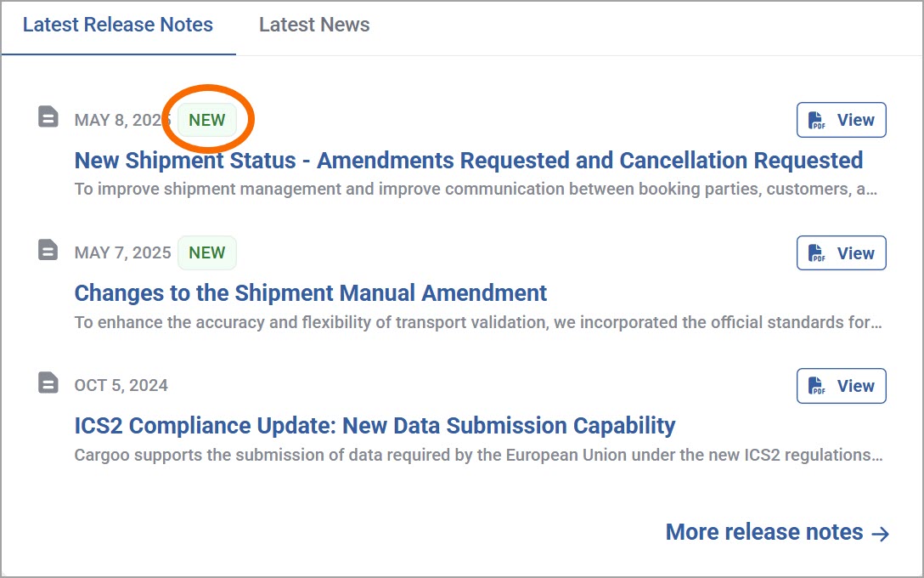The height and width of the screenshot is (578, 924).
Task: Open Changes to the Shipment Manual Amendment title
Action: (x=311, y=292)
